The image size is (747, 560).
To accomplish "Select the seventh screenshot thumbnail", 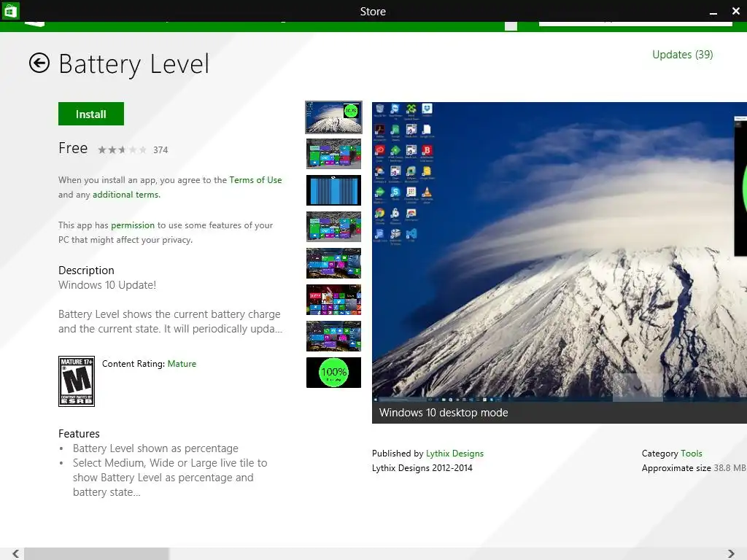I will pyautogui.click(x=333, y=336).
